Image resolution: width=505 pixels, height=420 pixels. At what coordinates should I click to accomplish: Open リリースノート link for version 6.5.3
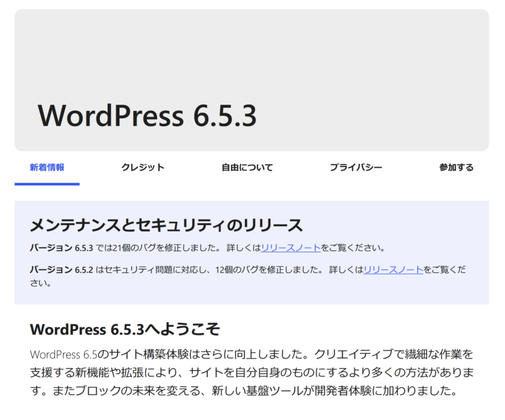(x=291, y=248)
